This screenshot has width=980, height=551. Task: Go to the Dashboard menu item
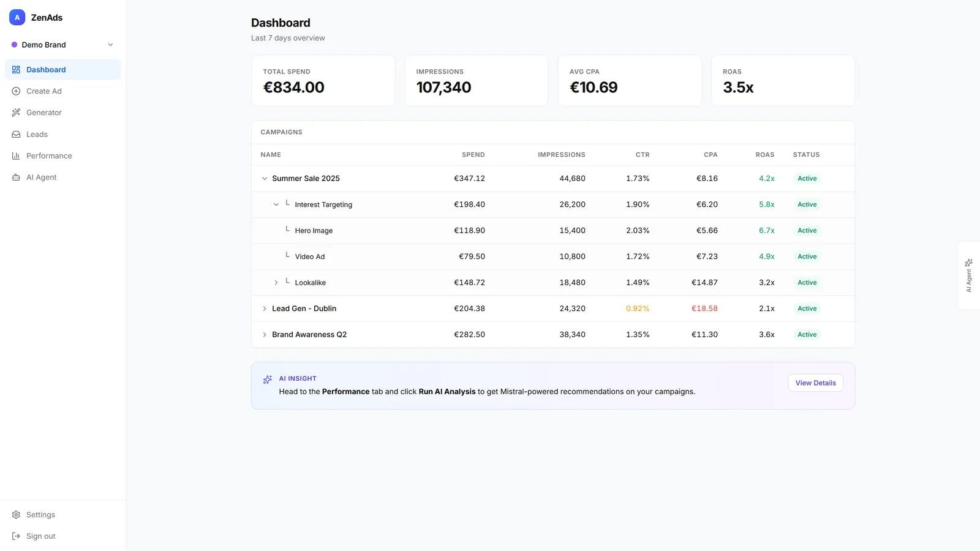(x=62, y=70)
